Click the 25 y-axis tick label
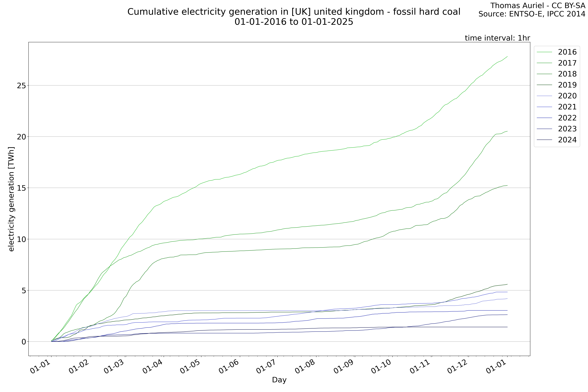Screen dimensions: 588x392 pyautogui.click(x=22, y=86)
